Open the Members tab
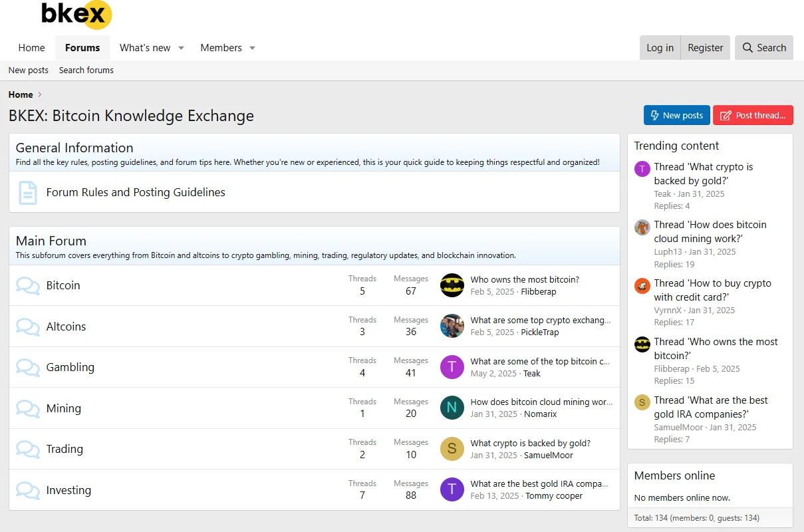Viewport: 804px width, 532px height. coord(221,48)
